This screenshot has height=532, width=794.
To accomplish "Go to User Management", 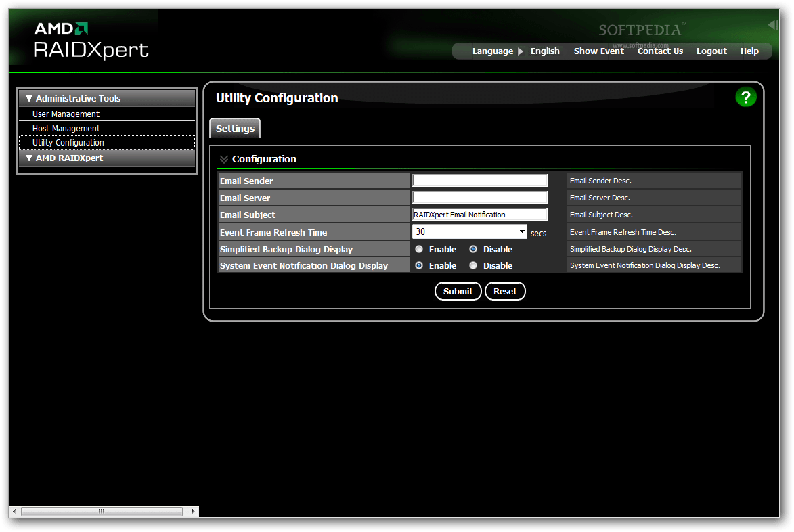I will tap(66, 114).
